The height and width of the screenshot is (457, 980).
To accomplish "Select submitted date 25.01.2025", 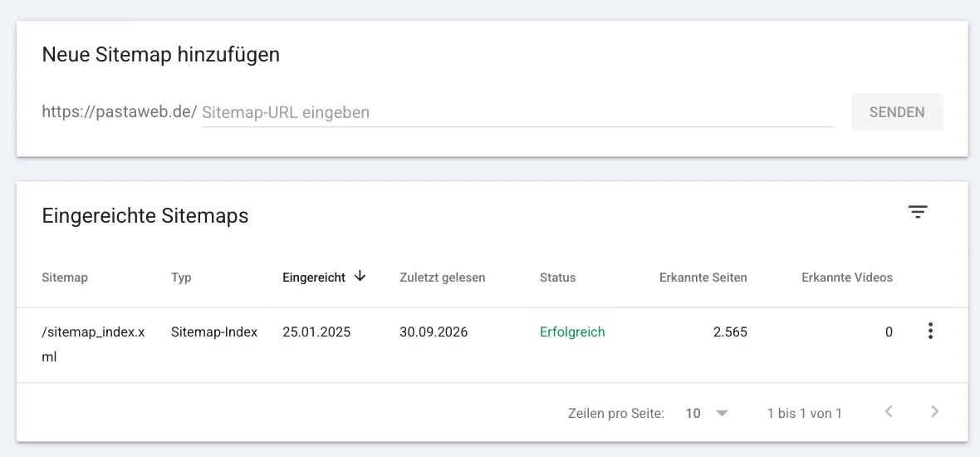I will tap(316, 332).
